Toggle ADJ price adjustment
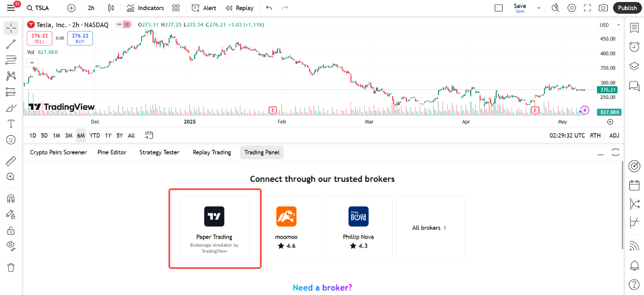 click(x=614, y=136)
